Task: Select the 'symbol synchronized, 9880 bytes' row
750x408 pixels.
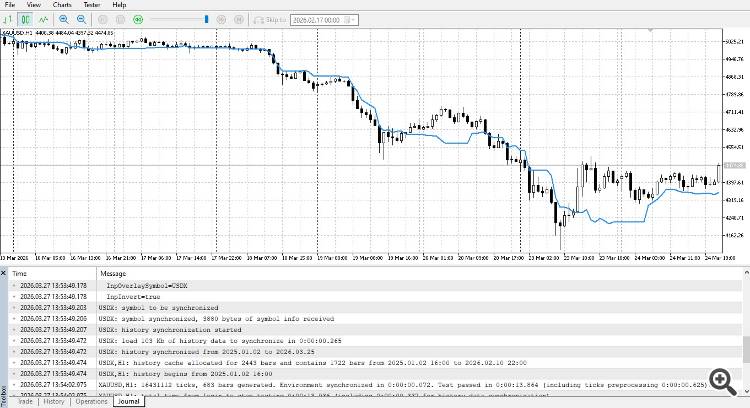Action: 375,319
